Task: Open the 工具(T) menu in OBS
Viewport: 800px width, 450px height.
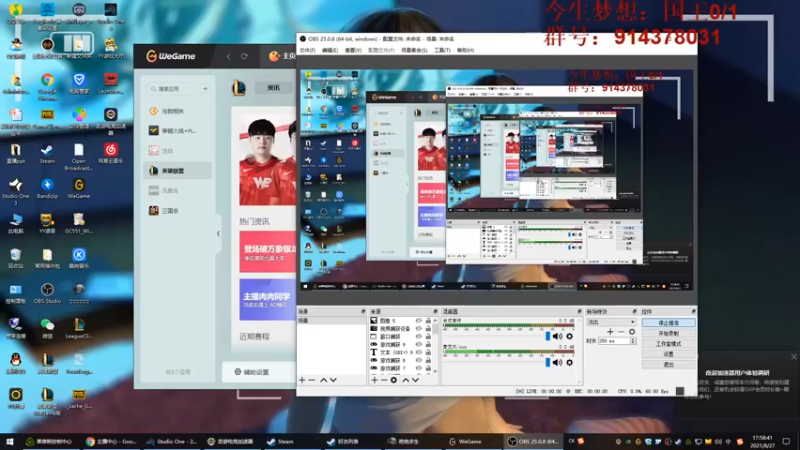Action: click(442, 50)
